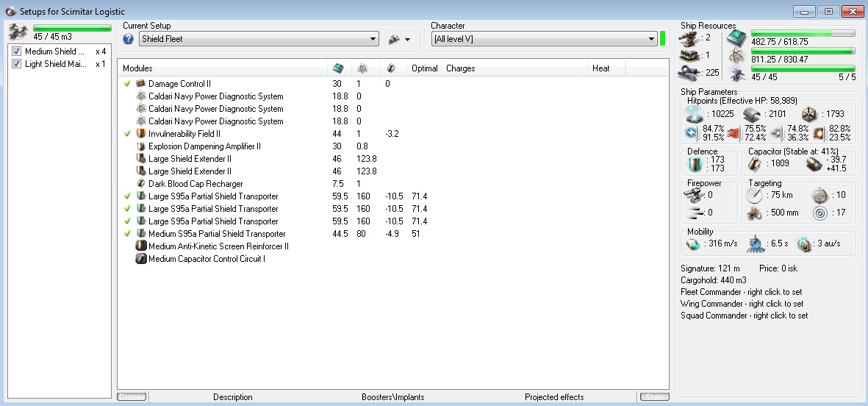
Task: Click the thermal resistance icon showing 75.5%
Action: coord(734,133)
